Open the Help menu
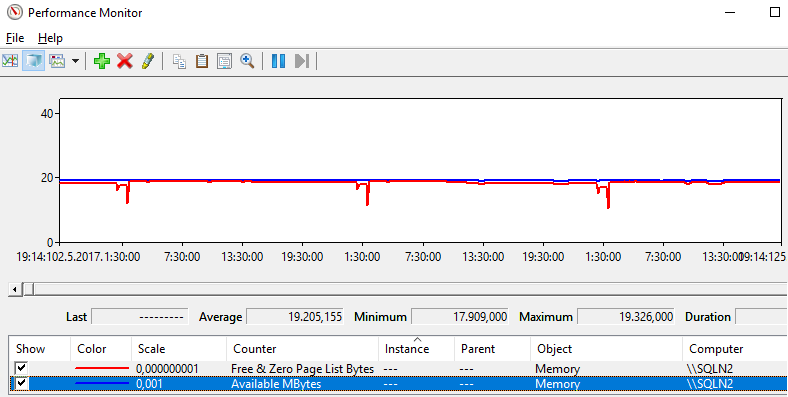This screenshot has width=788, height=397. pyautogui.click(x=50, y=38)
